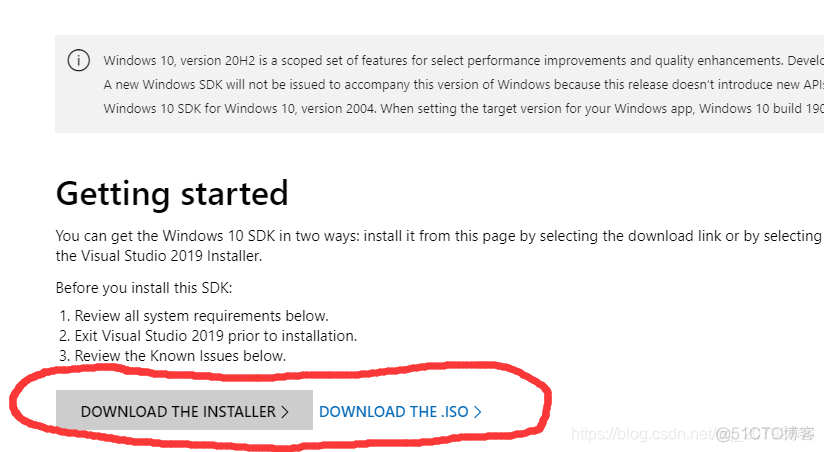Click the 'Before you install this SDK:' line

point(144,288)
